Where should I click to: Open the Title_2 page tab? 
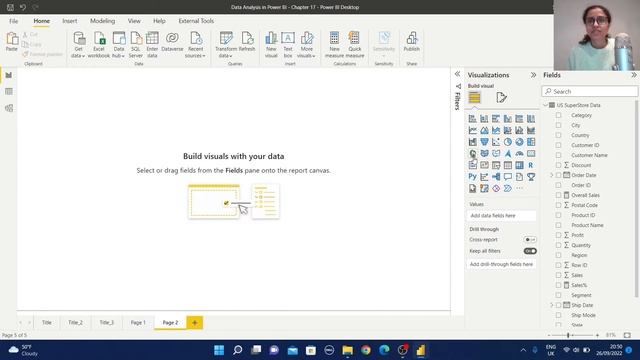pyautogui.click(x=75, y=322)
